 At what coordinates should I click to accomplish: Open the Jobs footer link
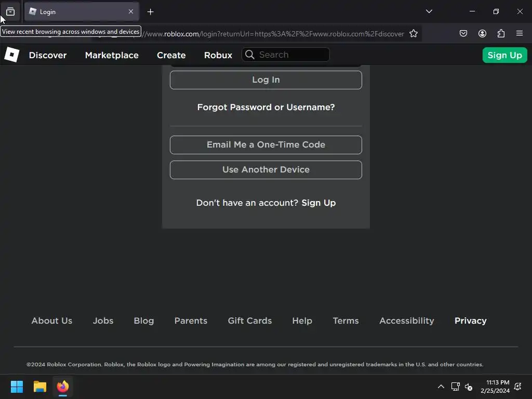click(103, 321)
